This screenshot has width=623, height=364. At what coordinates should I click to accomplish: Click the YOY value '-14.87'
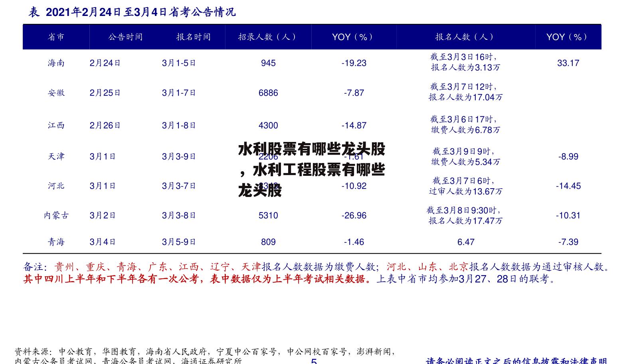pyautogui.click(x=354, y=126)
